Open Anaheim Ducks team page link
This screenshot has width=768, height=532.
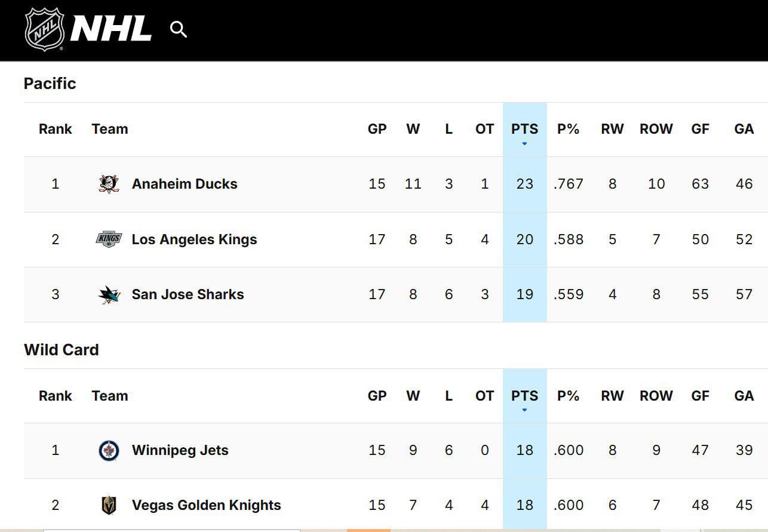[x=185, y=184]
